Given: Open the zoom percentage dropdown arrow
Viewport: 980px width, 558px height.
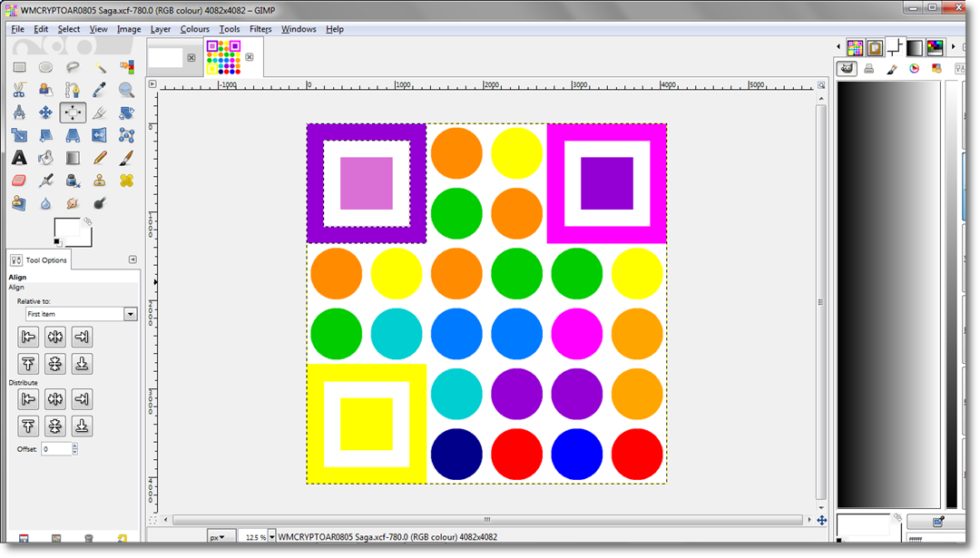Looking at the screenshot, I should click(x=271, y=537).
